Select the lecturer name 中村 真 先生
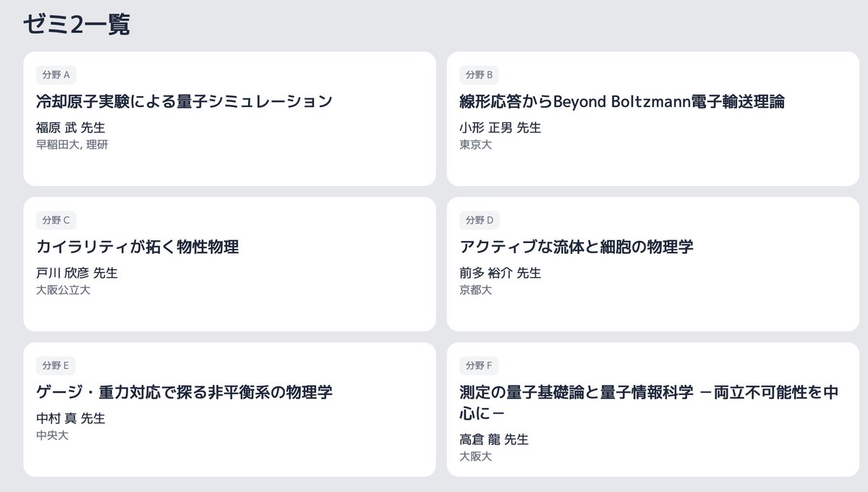The width and height of the screenshot is (868, 492). (x=70, y=419)
